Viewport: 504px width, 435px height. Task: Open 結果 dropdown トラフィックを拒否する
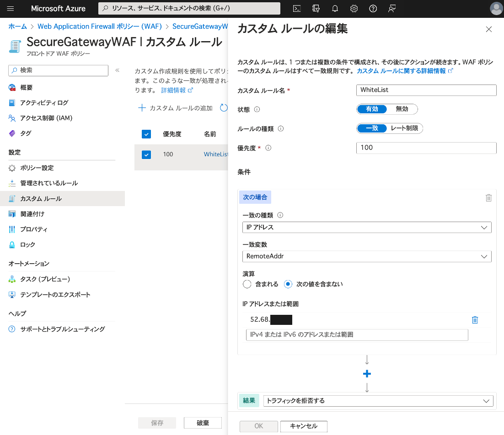[x=378, y=401]
